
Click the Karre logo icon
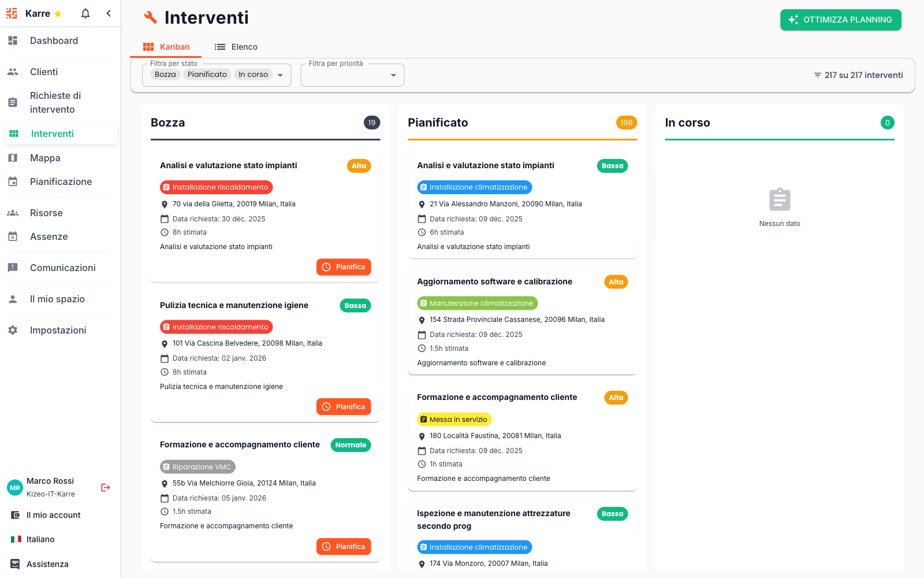pos(12,13)
